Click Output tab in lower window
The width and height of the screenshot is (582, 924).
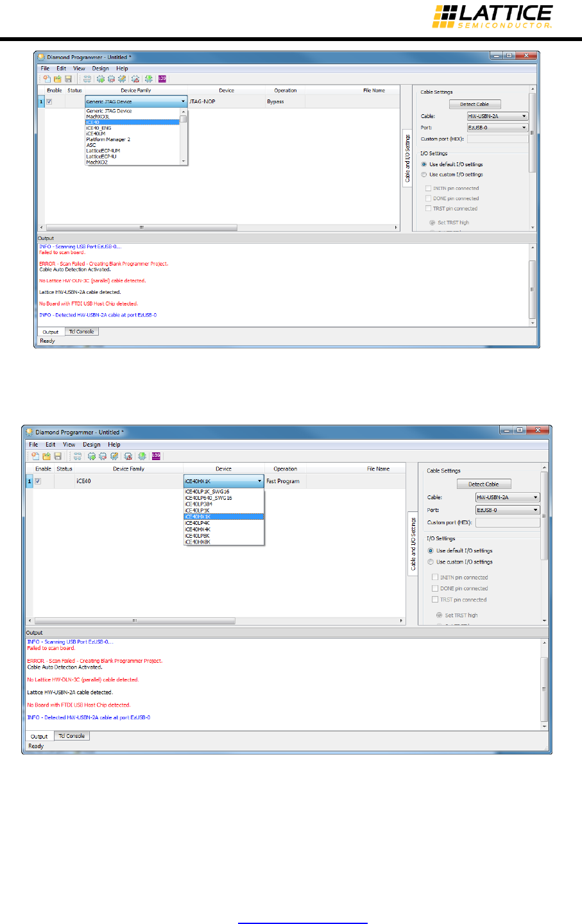39,736
